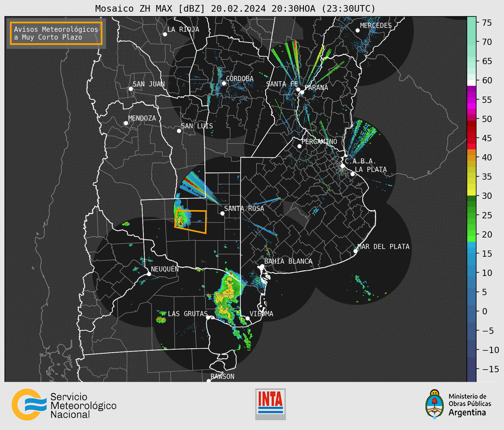Click the 50 label on dBZ scale
Viewport: 504px width, 430px height.
point(487,119)
